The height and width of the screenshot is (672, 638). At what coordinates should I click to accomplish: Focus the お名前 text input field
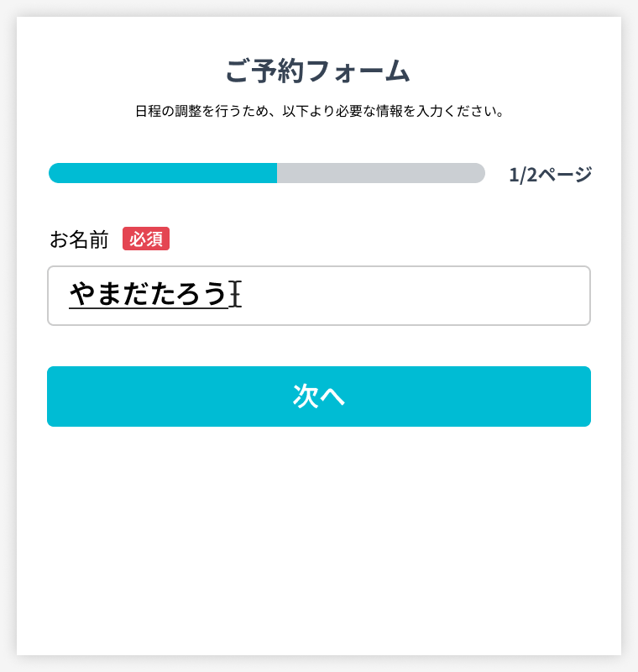(319, 296)
